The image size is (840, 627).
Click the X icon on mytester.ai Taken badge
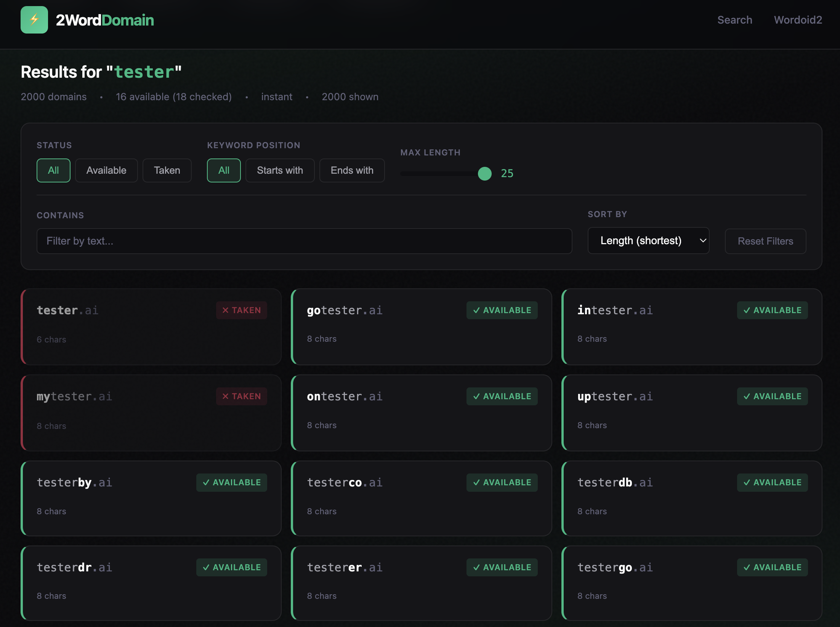[226, 396]
